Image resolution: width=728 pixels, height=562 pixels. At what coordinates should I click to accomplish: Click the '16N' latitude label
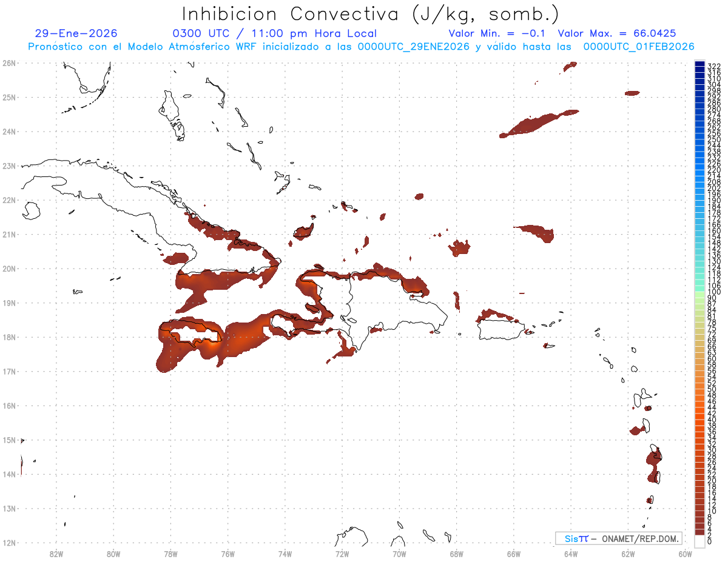point(8,406)
